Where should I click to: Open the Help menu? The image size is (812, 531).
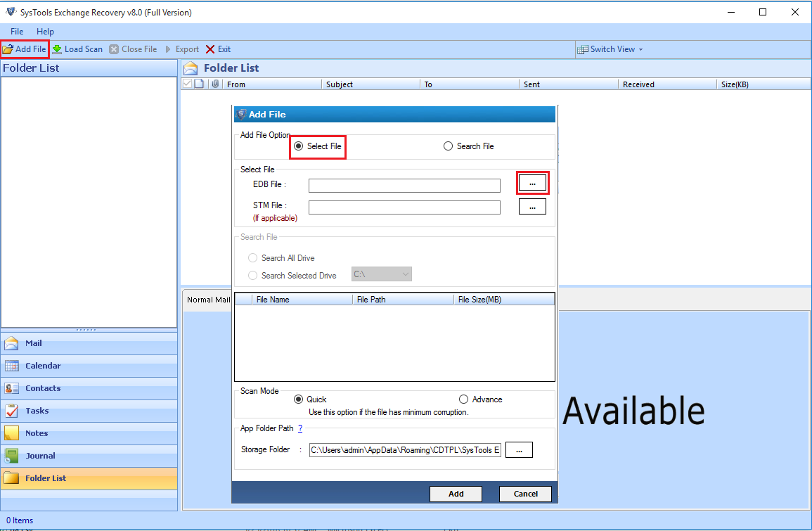coord(45,32)
